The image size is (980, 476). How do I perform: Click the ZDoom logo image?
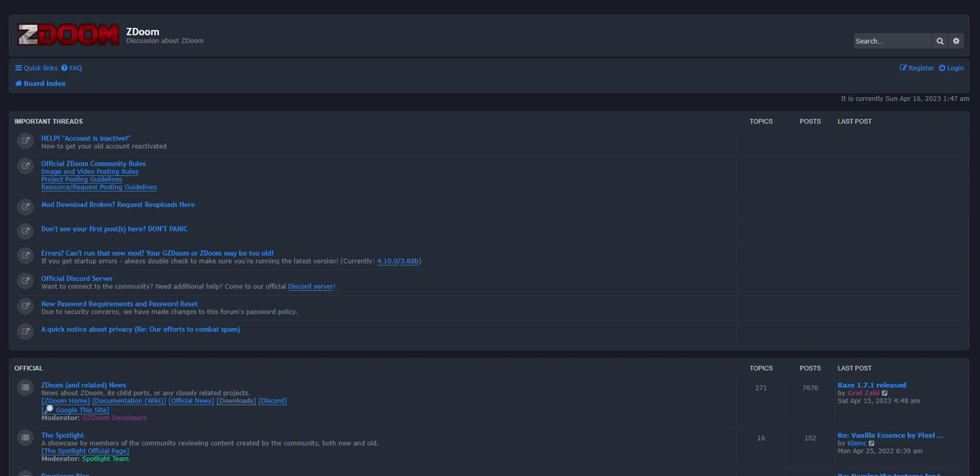coord(68,35)
